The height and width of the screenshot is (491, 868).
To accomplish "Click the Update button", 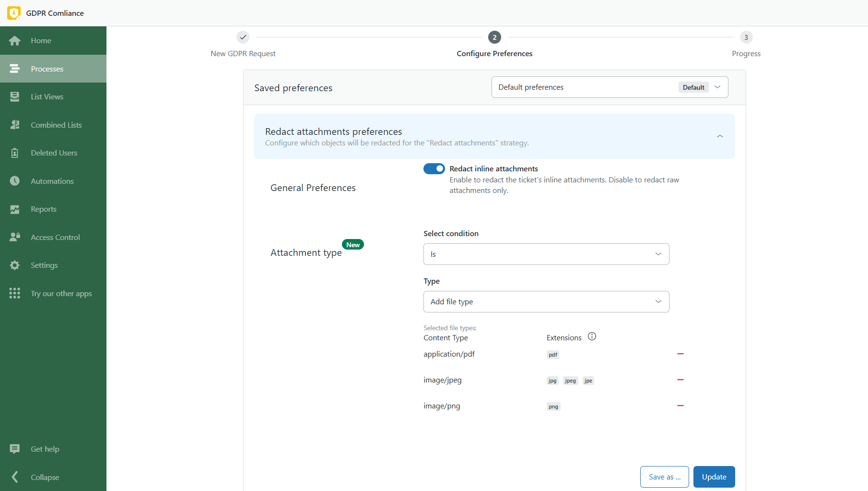I will (x=714, y=477).
